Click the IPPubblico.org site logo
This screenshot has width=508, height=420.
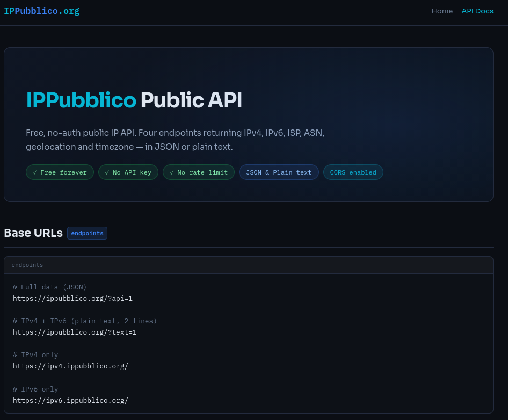(41, 11)
